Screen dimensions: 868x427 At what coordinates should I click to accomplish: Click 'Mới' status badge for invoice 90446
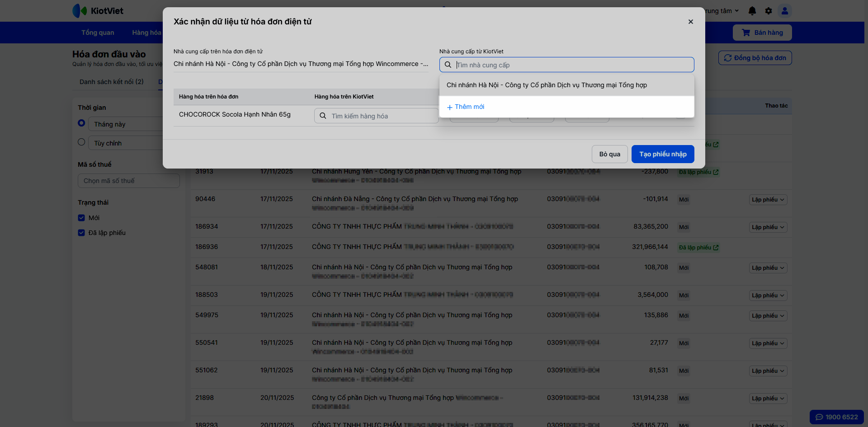[x=684, y=200]
